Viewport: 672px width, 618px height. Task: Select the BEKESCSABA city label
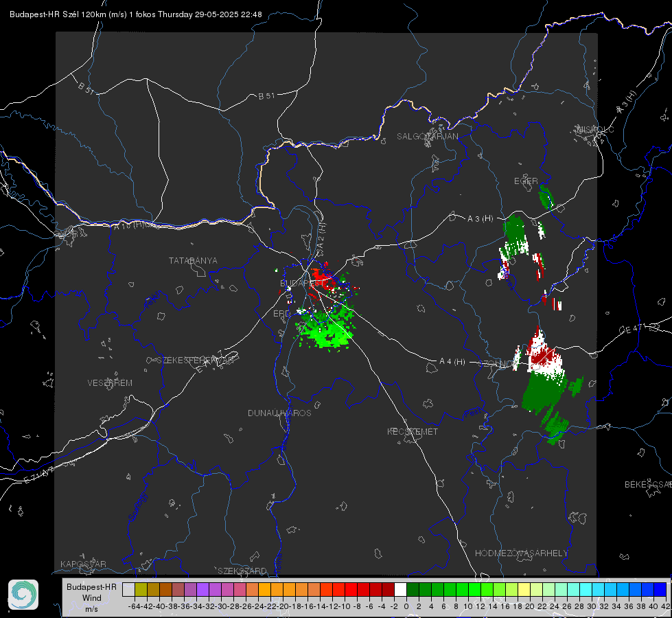pyautogui.click(x=648, y=484)
